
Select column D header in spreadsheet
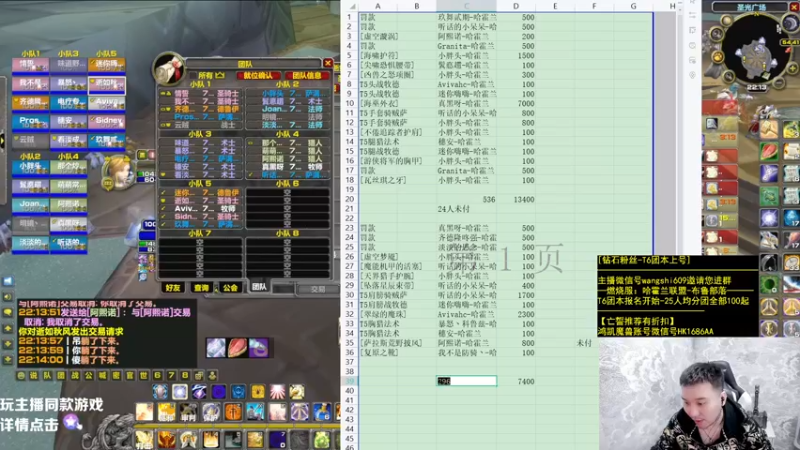516,6
